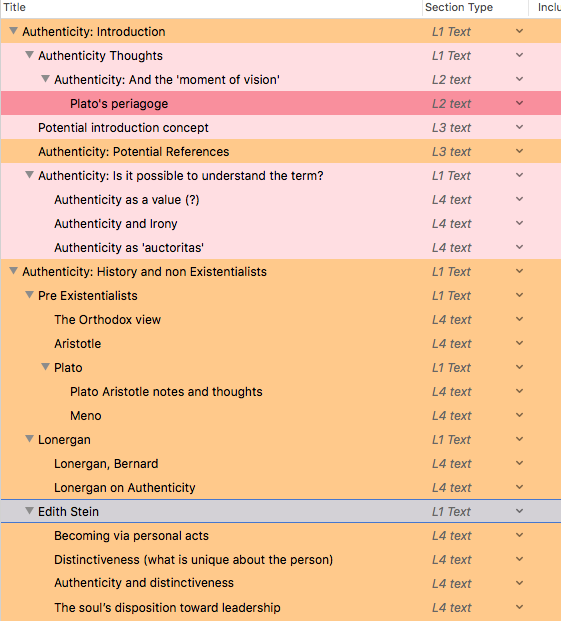The height and width of the screenshot is (621, 561).
Task: Select Authenticity: Potential References row
Action: [133, 152]
